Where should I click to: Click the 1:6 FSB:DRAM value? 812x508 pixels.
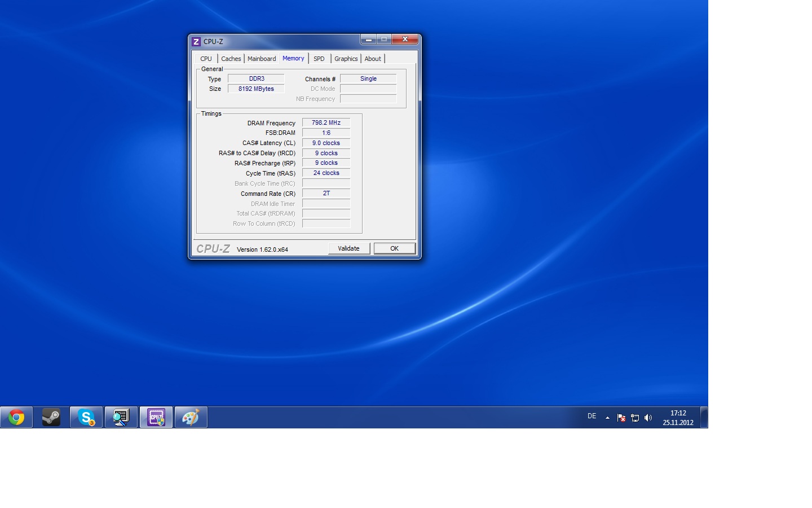tap(326, 133)
